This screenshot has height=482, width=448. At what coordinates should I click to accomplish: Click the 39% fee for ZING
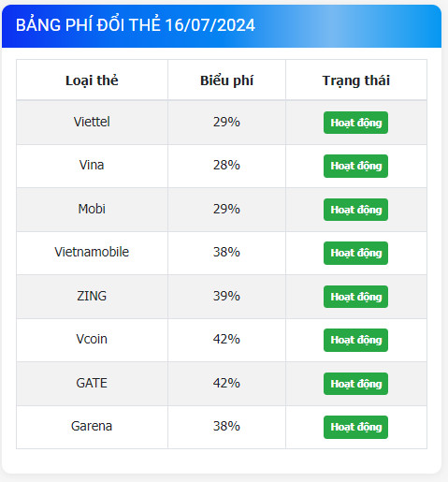226,296
